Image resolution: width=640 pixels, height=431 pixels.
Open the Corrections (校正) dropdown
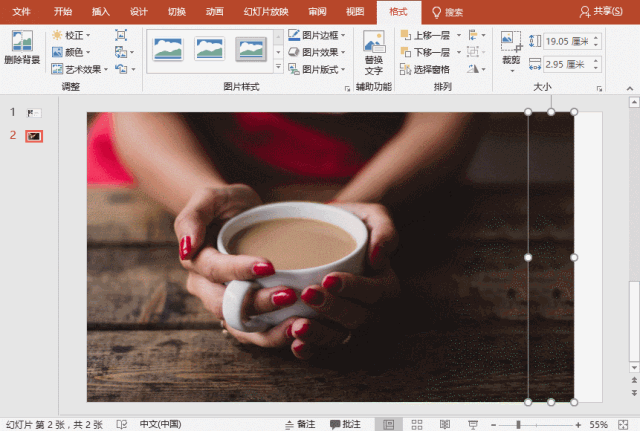click(x=71, y=35)
